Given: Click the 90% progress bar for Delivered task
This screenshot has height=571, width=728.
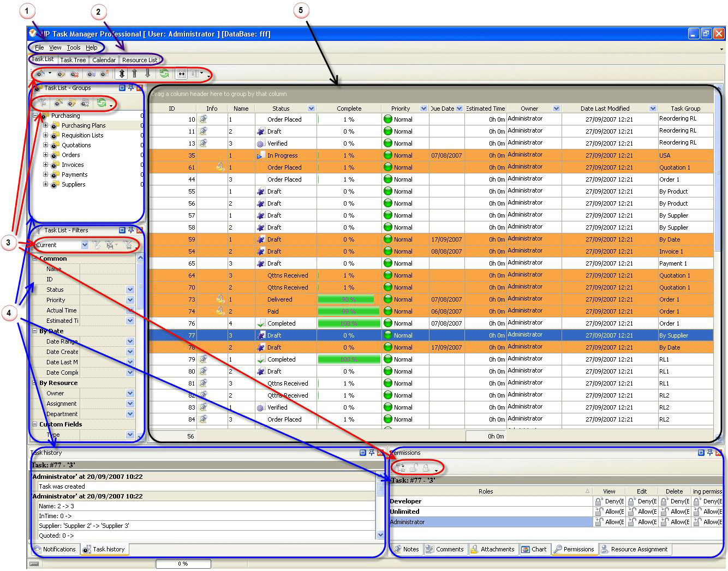Looking at the screenshot, I should [x=346, y=299].
